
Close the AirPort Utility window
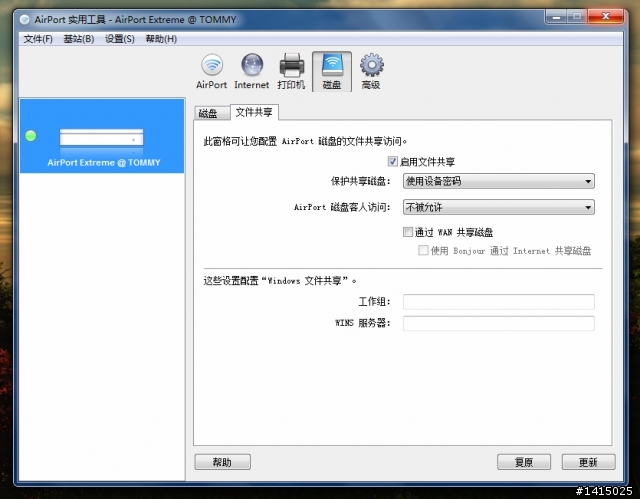tap(606, 16)
